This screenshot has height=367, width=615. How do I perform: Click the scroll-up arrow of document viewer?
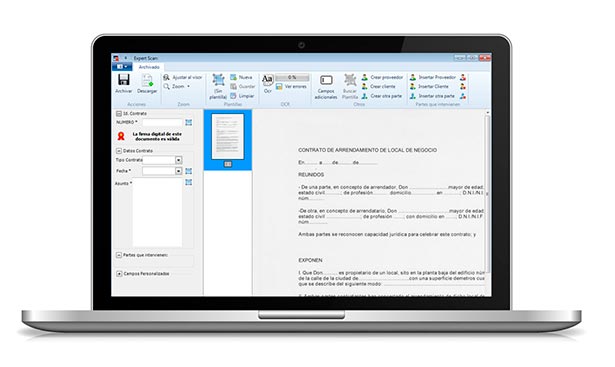[x=488, y=113]
